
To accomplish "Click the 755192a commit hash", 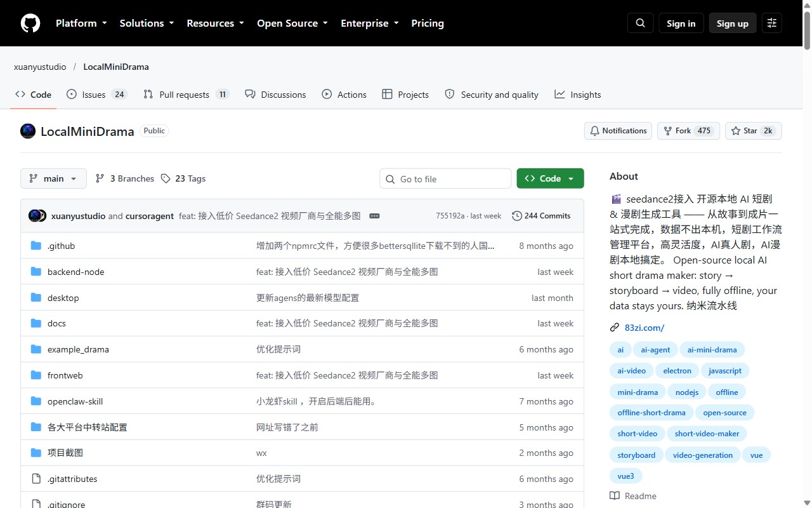I will tap(450, 216).
